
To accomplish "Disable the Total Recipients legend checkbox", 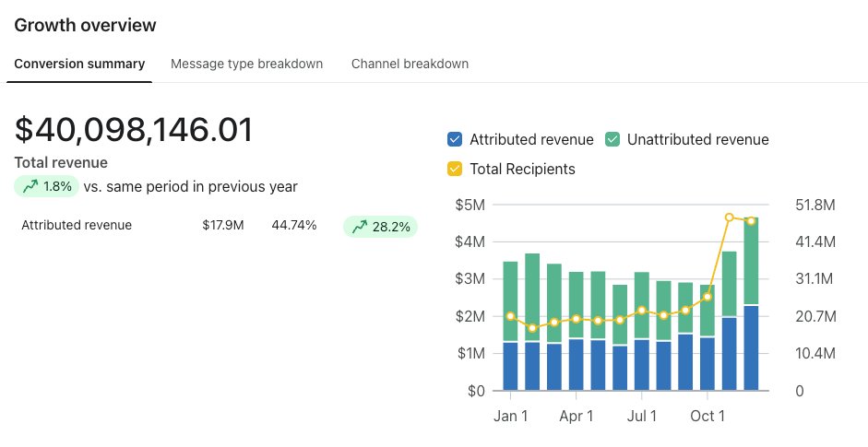I will coord(454,169).
